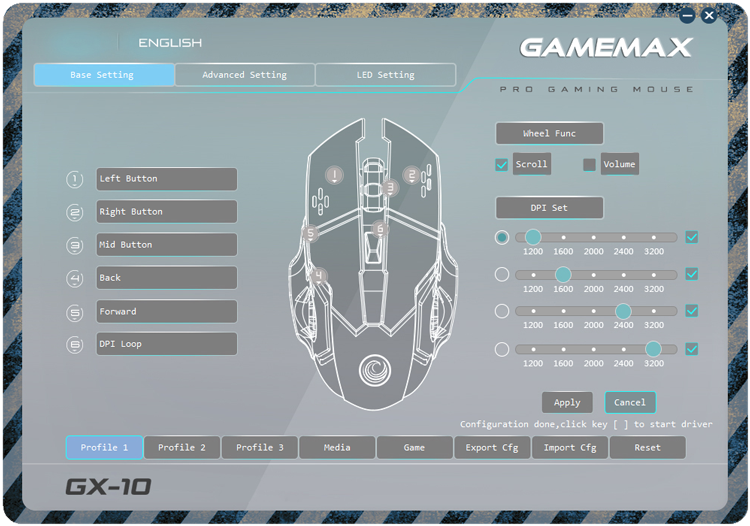Close the Gamemax driver window
The image size is (750, 526).
(x=709, y=16)
